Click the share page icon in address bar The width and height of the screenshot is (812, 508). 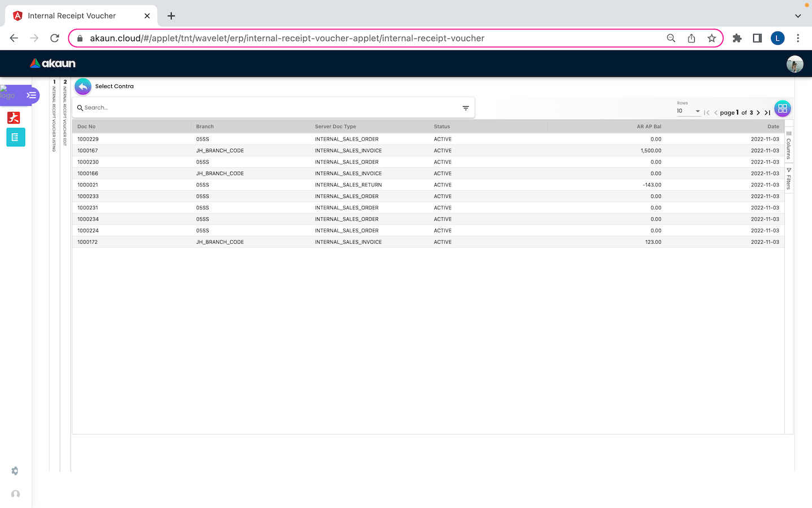(x=691, y=38)
